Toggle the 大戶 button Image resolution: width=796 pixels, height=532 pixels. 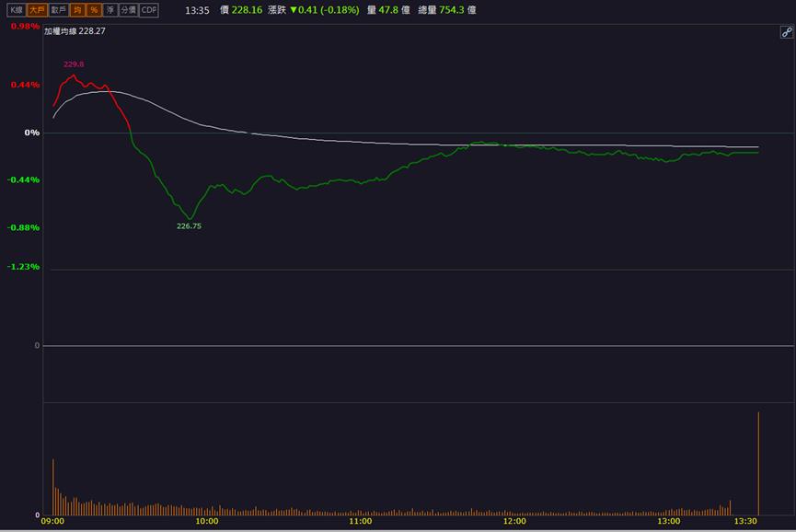pyautogui.click(x=37, y=9)
